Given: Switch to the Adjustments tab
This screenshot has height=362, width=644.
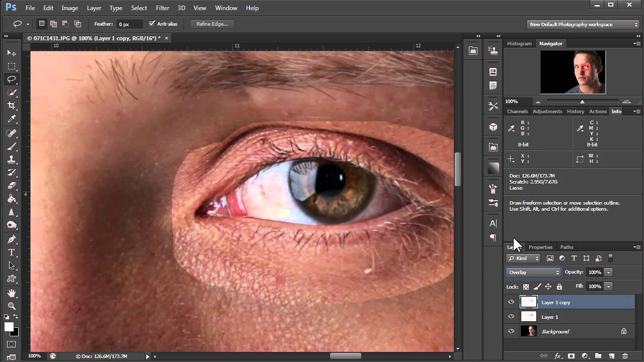Looking at the screenshot, I should click(547, 112).
